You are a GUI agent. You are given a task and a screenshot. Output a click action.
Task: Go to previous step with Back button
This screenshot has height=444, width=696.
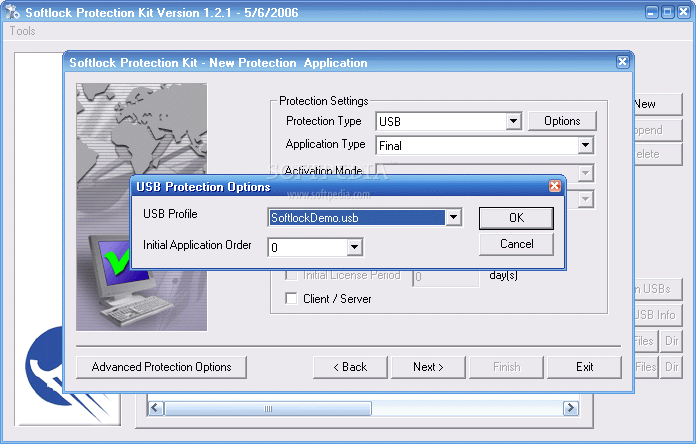coord(350,367)
